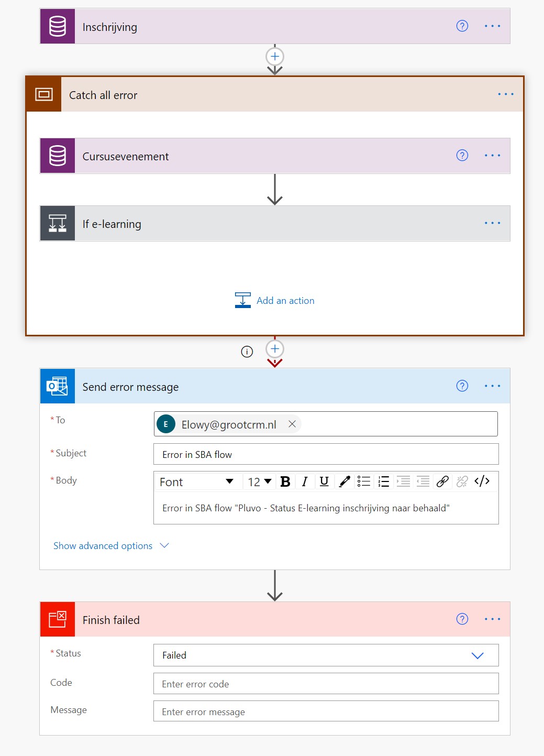Screen dimensions: 544x756
Task: Toggle italic formatting in the Body editor
Action: [305, 481]
